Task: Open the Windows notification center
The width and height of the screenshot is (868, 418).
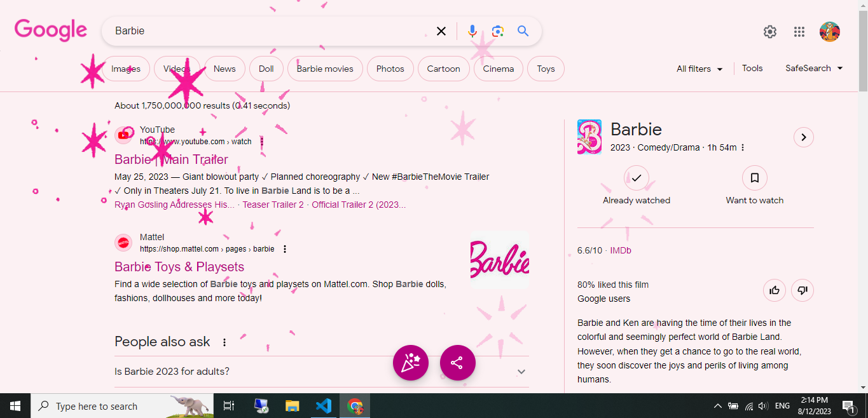Action: click(848, 406)
